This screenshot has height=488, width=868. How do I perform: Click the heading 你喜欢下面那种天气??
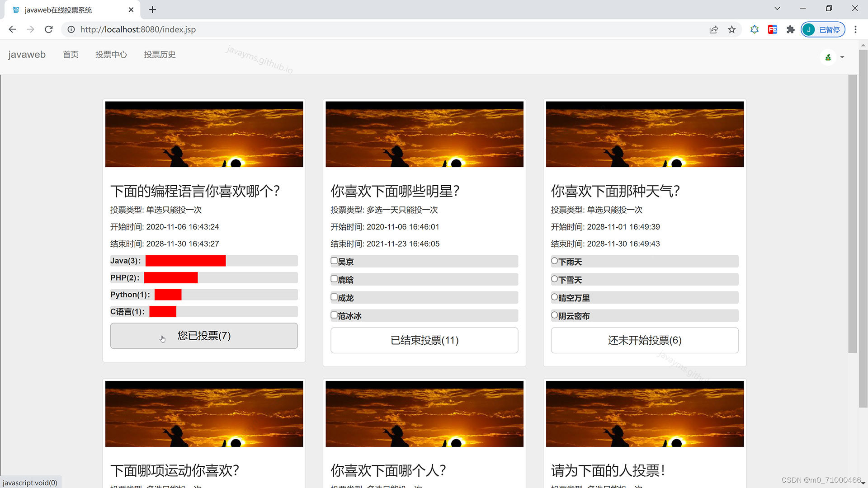coord(615,191)
